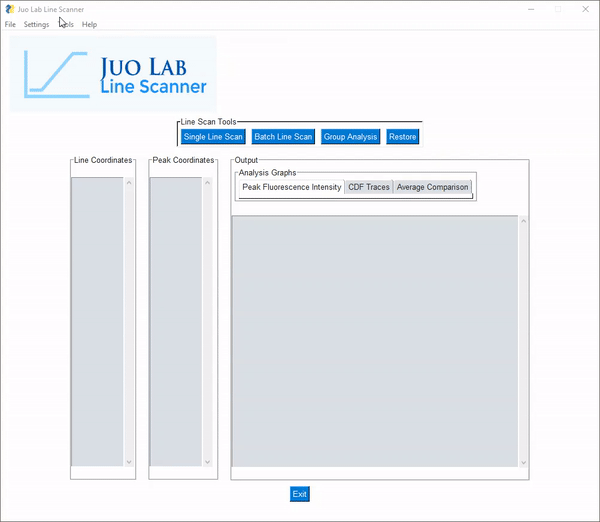The image size is (600, 522).
Task: Run Group Analysis
Action: coord(350,137)
